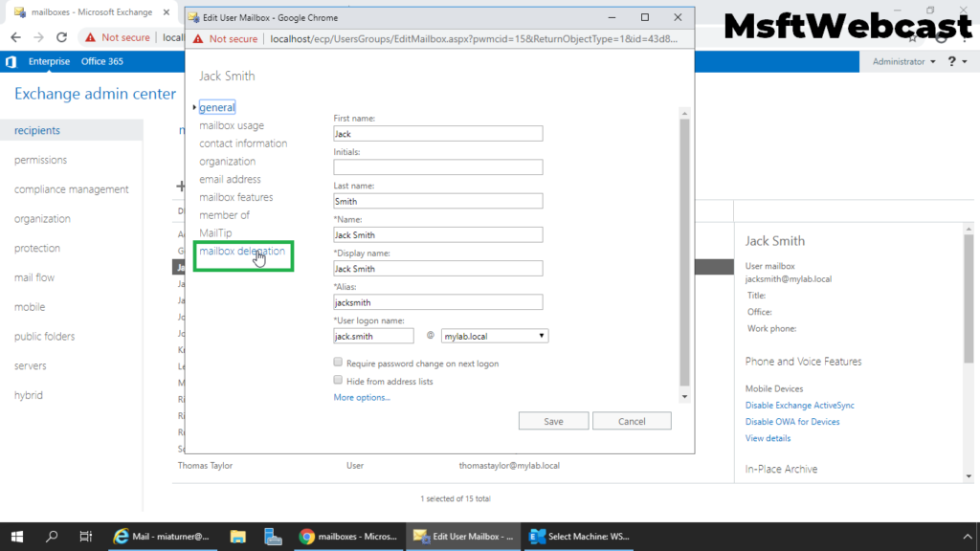Click the Display name input field
This screenshot has height=551, width=980.
437,269
